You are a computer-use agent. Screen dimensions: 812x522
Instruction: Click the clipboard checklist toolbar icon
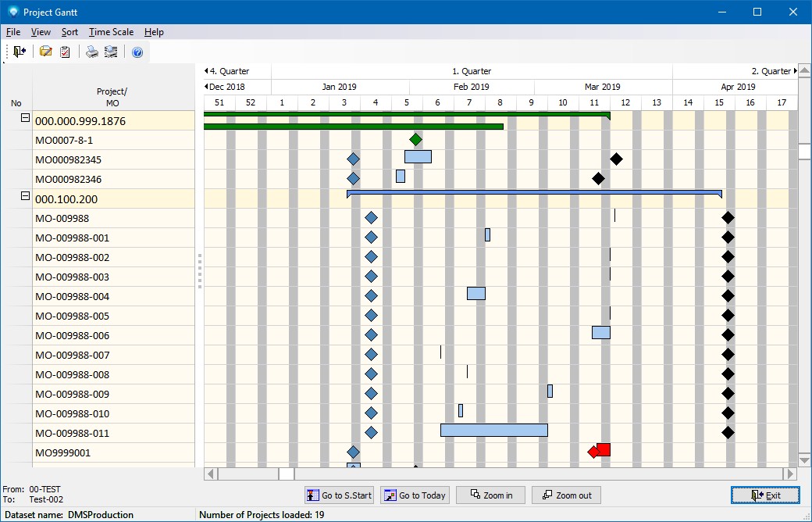tap(65, 52)
